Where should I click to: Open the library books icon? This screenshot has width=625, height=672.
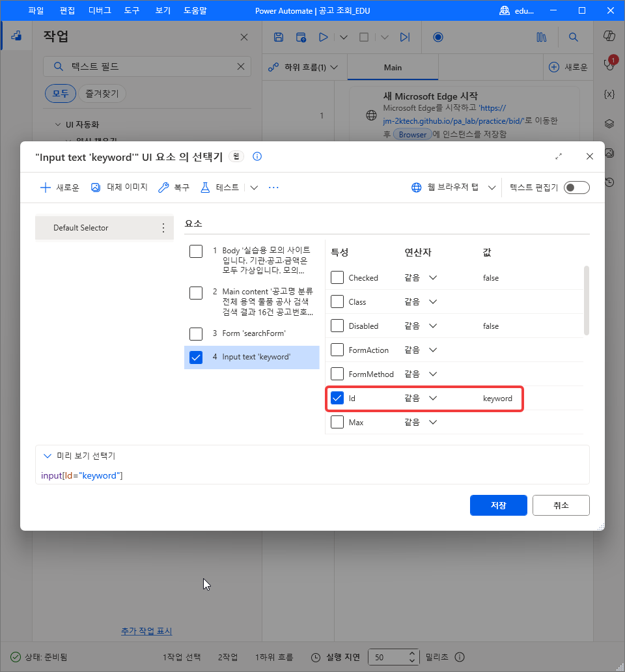click(x=542, y=37)
